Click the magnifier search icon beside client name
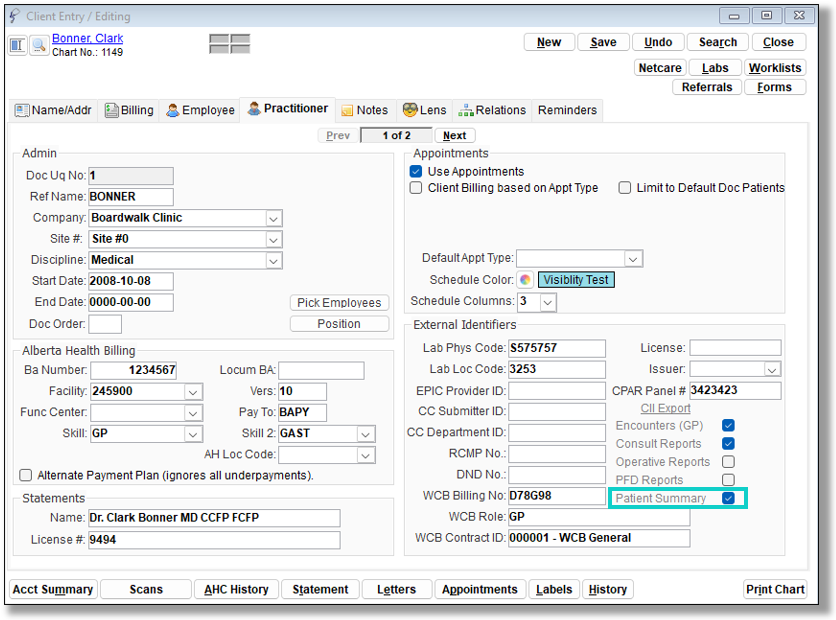Image resolution: width=836 pixels, height=620 pixels. pos(39,45)
